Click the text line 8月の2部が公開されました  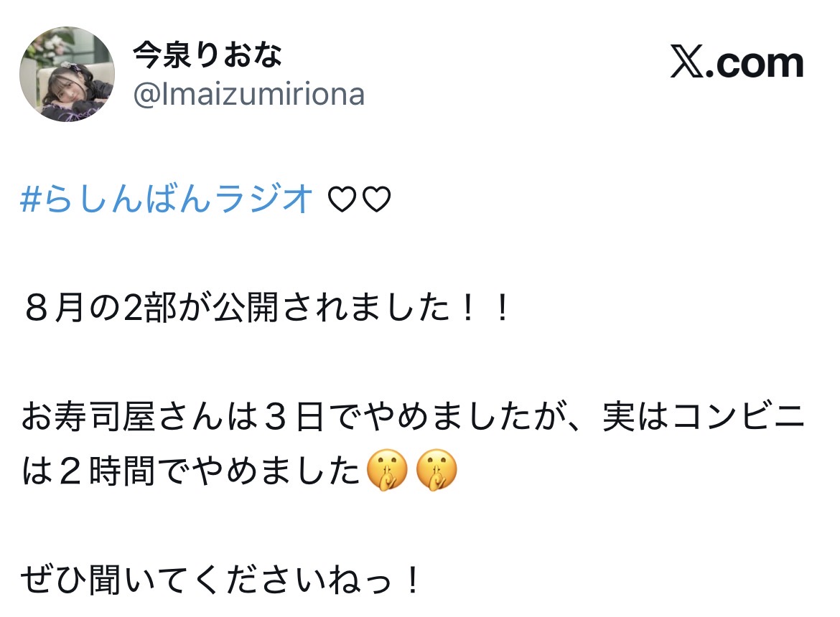[x=237, y=308]
